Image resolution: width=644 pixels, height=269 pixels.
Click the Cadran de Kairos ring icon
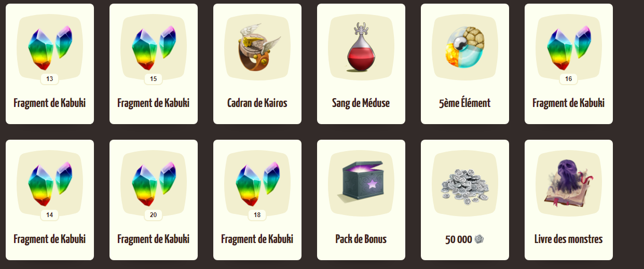point(258,48)
